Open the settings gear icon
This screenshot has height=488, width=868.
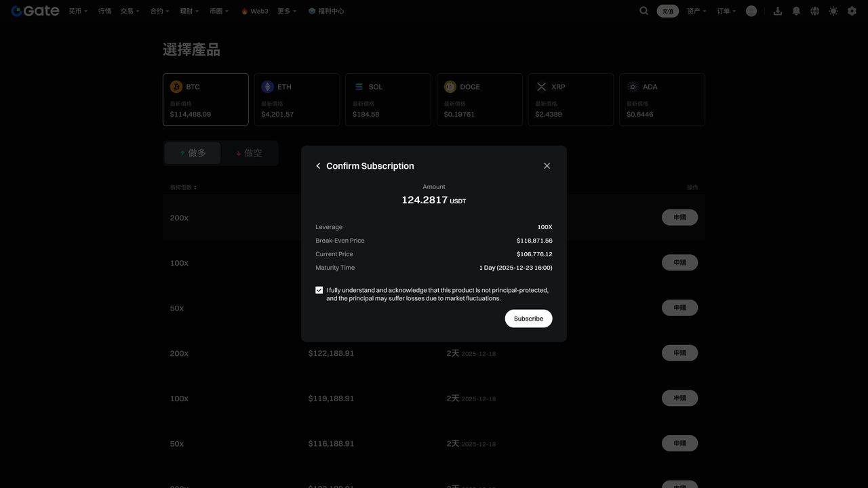coord(852,11)
